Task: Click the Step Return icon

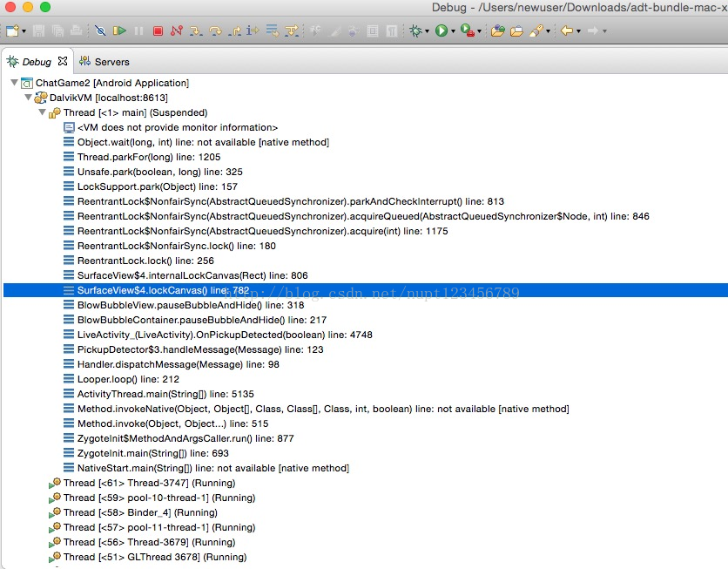Action: pos(234,31)
